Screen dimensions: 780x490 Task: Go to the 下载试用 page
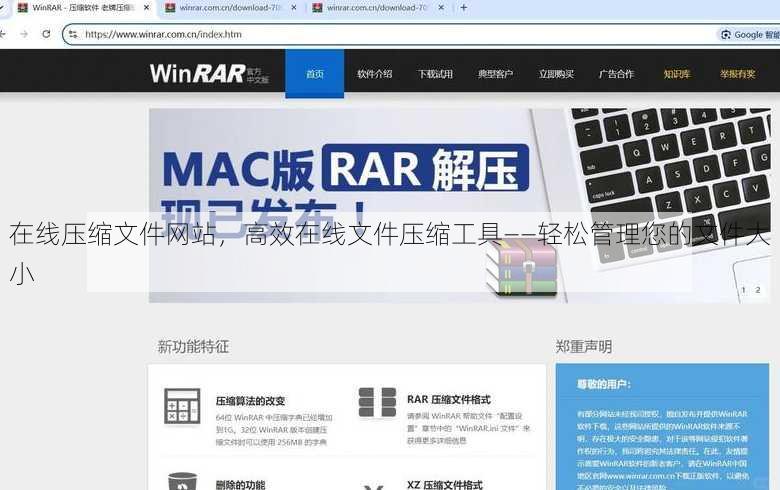point(435,74)
